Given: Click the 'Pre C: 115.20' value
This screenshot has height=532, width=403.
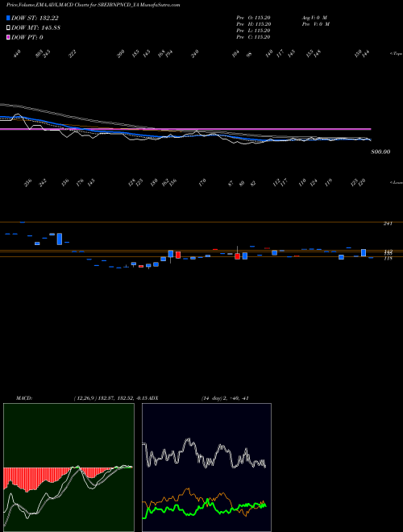Looking at the screenshot, I should tap(253, 37).
